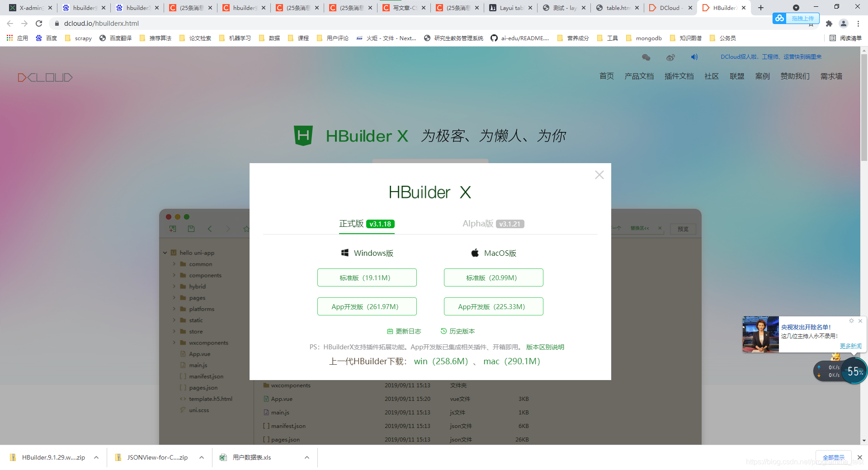The height and width of the screenshot is (470, 868).
Task: Open the tab search dropdown
Action: click(796, 8)
